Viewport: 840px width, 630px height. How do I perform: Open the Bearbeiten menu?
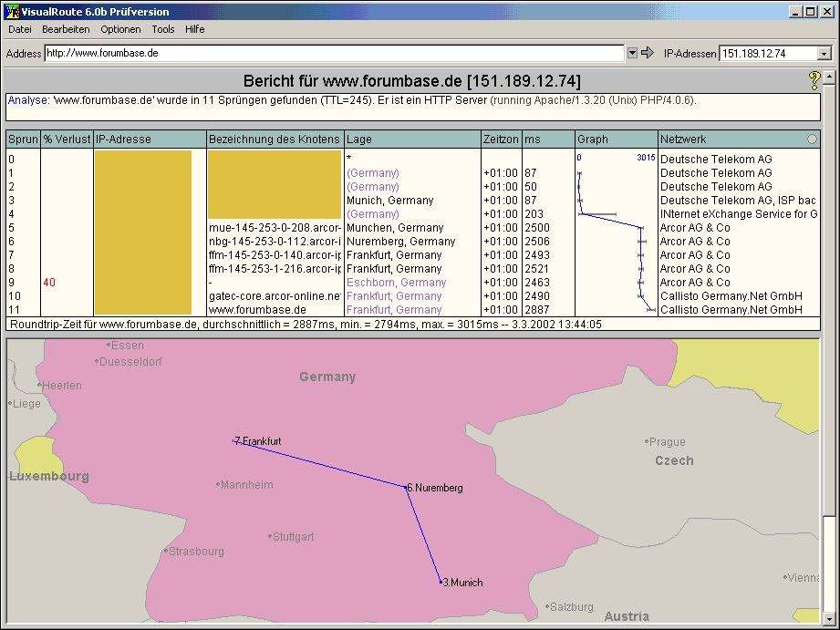click(x=66, y=29)
